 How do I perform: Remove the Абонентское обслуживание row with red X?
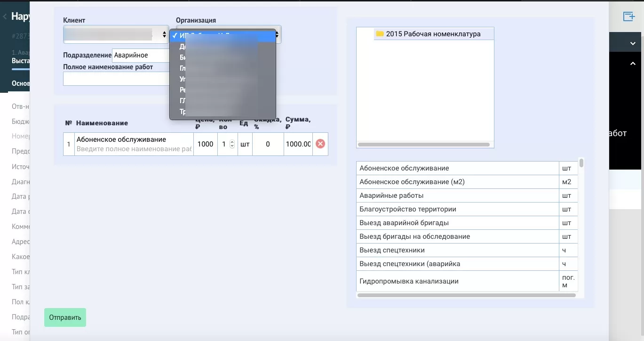pyautogui.click(x=320, y=144)
